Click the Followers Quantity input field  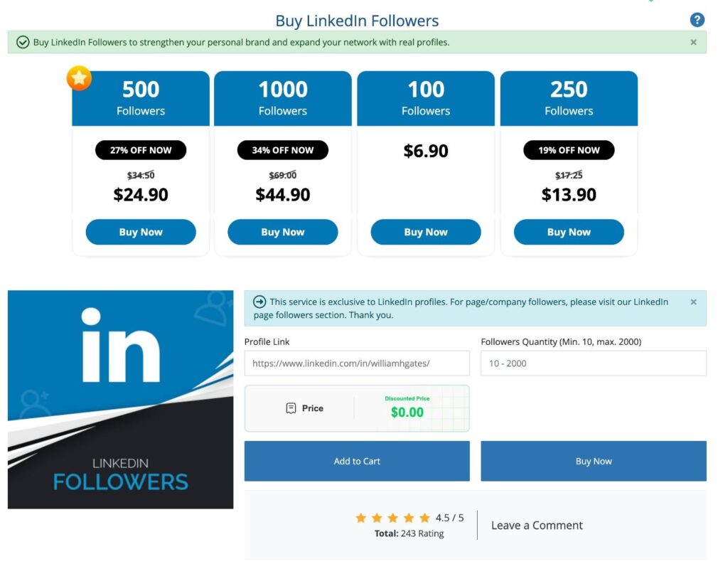(x=593, y=363)
